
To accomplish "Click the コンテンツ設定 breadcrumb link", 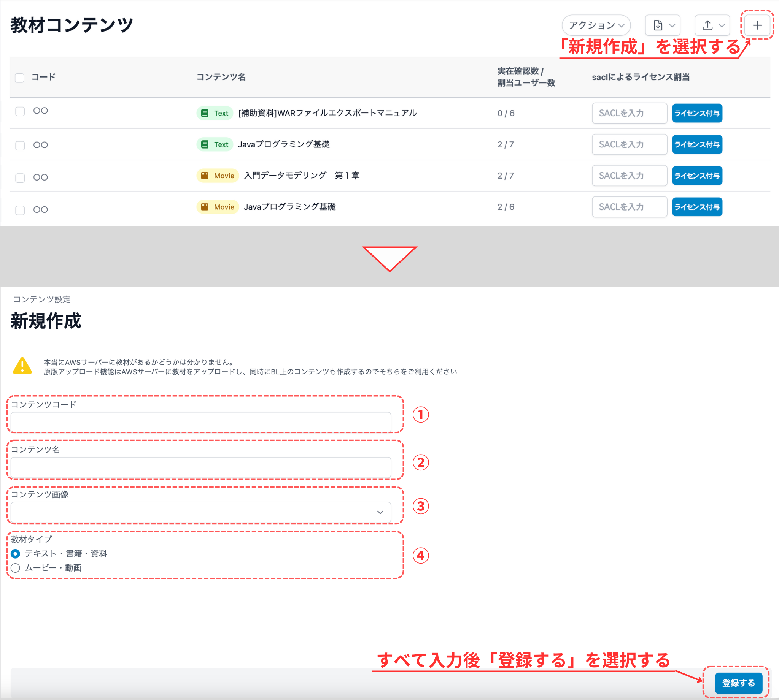I will pos(42,299).
